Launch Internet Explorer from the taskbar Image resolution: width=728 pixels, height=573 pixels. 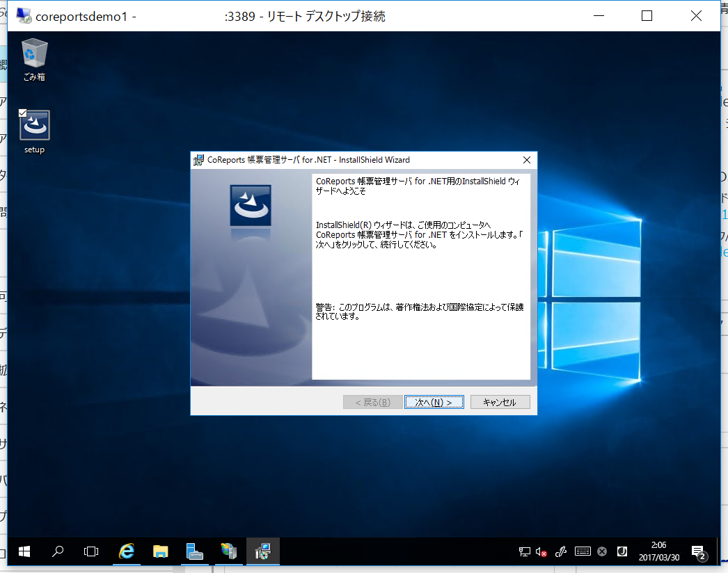(x=126, y=551)
